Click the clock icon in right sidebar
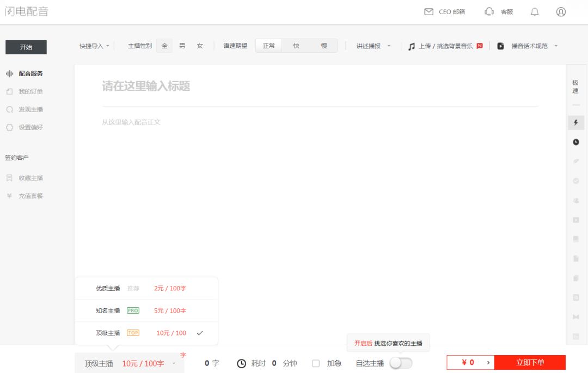This screenshot has height=373, width=588. coord(576,142)
